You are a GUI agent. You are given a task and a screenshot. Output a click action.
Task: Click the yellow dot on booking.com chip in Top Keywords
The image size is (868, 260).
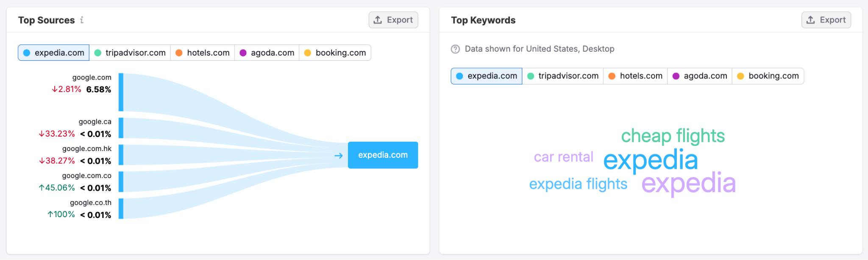740,76
